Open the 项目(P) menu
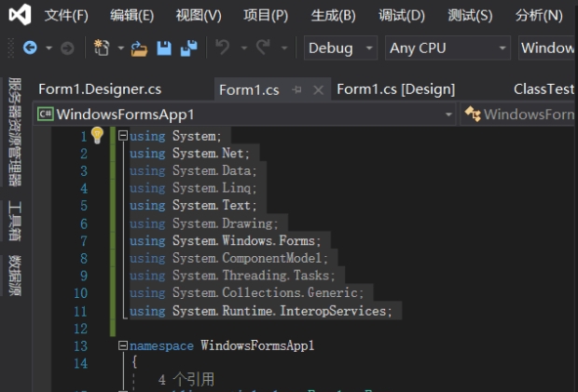The width and height of the screenshot is (578, 392). (x=266, y=16)
